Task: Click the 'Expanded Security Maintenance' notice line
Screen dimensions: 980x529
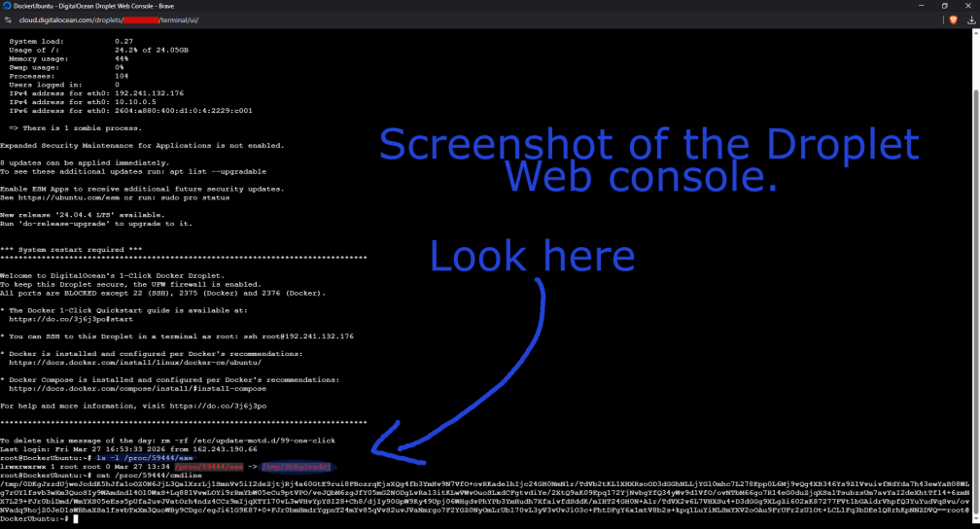Action: [142, 146]
